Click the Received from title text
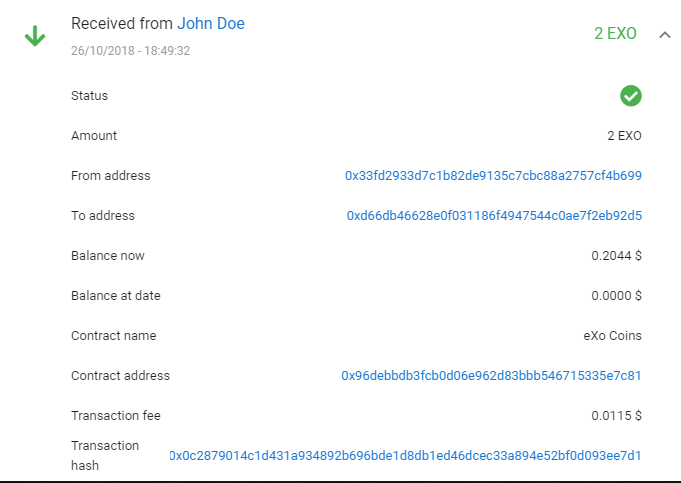The image size is (681, 483). click(122, 23)
